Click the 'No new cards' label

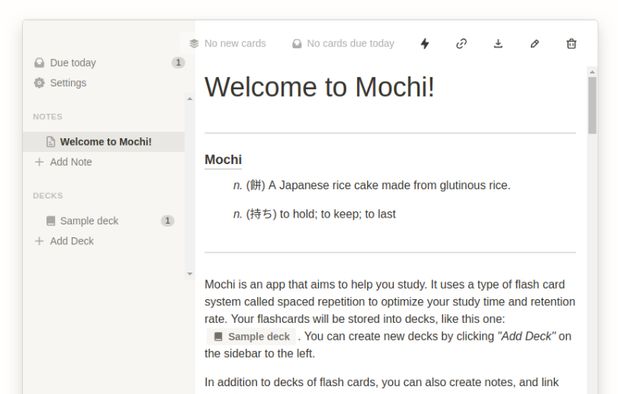[x=235, y=43]
